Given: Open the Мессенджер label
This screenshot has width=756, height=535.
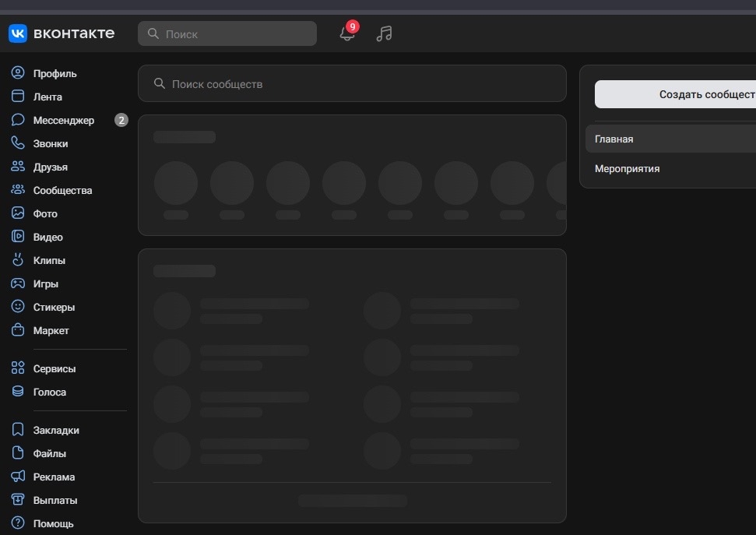Looking at the screenshot, I should 64,120.
